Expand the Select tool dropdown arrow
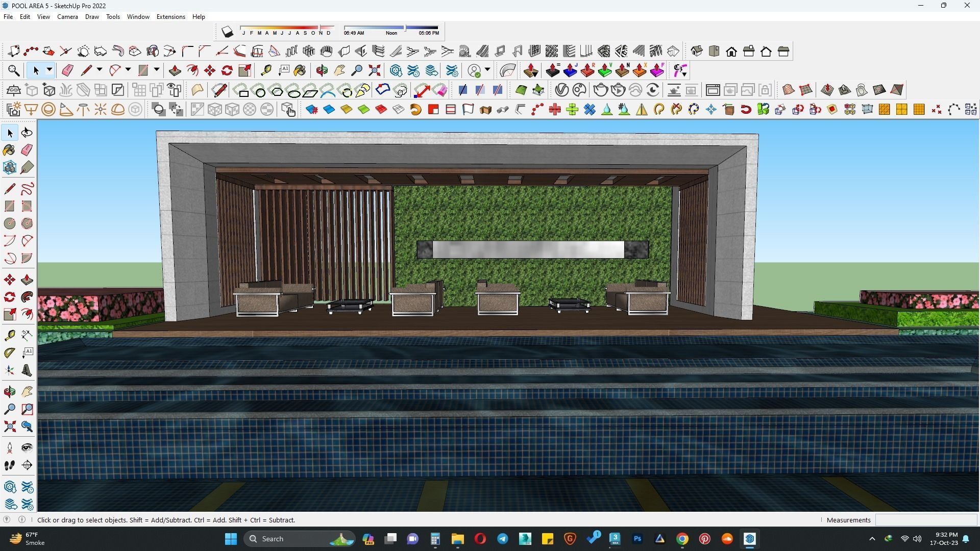The width and height of the screenshot is (980, 551). click(x=50, y=70)
